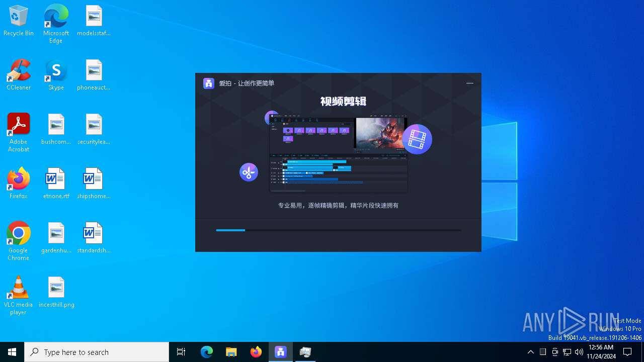Select the shipshome... Word document

94,184
